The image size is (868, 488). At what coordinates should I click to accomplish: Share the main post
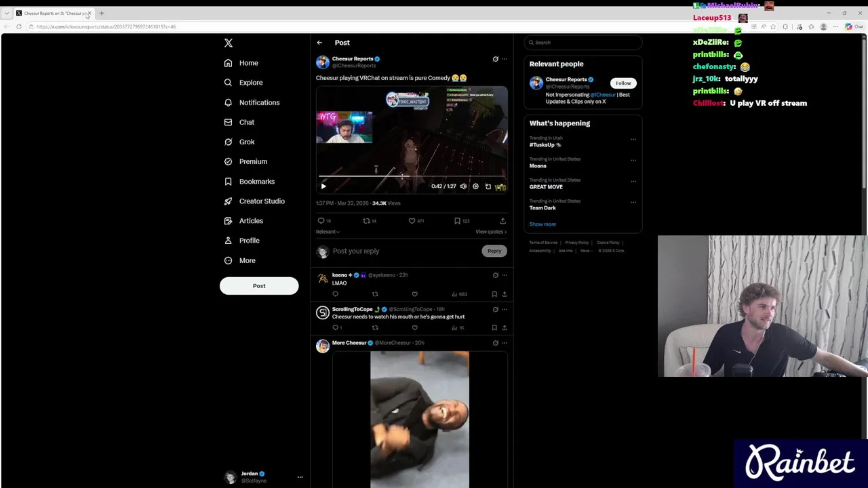[502, 221]
